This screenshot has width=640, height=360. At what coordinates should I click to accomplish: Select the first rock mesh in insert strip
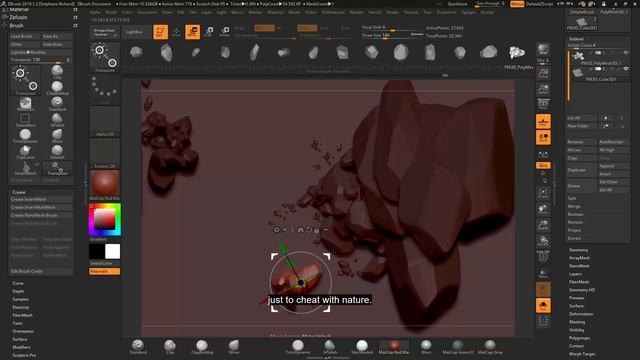click(x=136, y=52)
